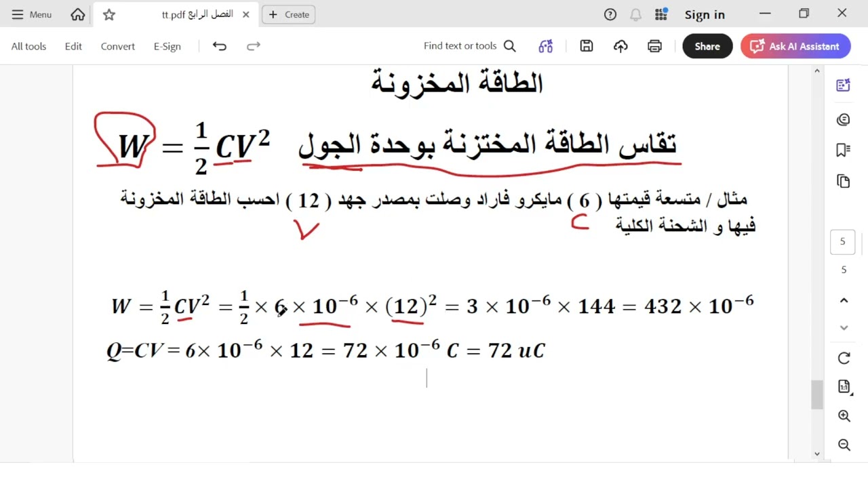Save the document with the disk icon
This screenshot has width=868, height=488.
click(x=587, y=46)
